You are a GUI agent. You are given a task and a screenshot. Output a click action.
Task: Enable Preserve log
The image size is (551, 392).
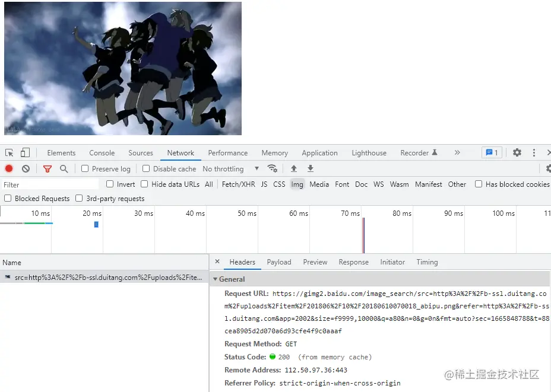[85, 168]
